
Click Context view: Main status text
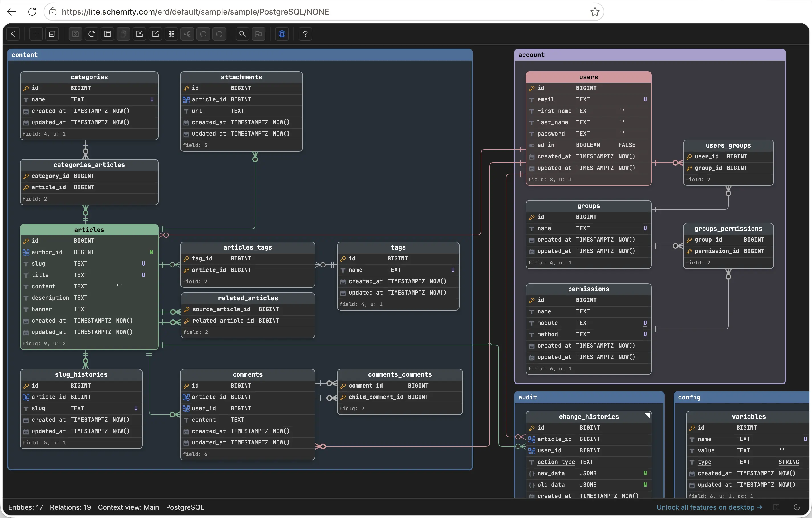click(x=128, y=507)
